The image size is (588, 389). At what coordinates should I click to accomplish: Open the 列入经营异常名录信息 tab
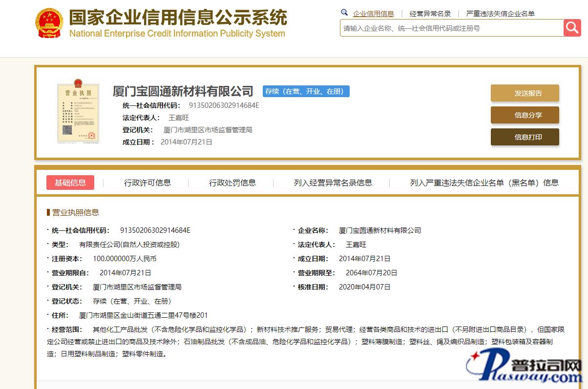pyautogui.click(x=333, y=183)
